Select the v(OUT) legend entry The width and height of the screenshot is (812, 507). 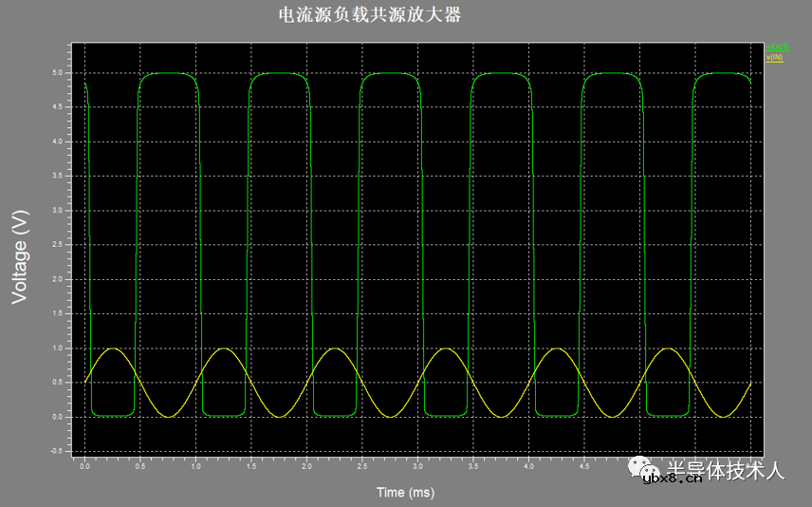(x=777, y=47)
